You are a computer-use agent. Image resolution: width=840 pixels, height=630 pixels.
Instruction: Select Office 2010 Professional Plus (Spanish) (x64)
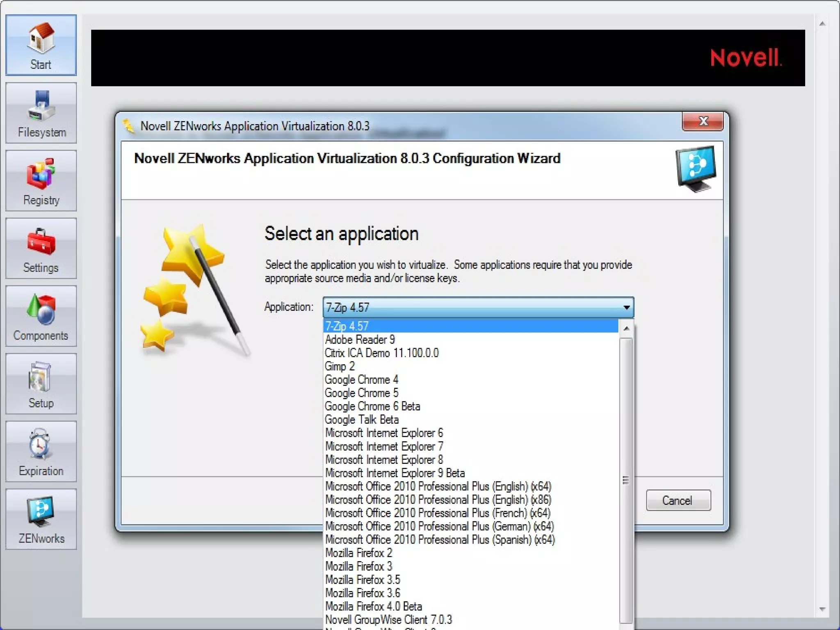click(x=471, y=539)
